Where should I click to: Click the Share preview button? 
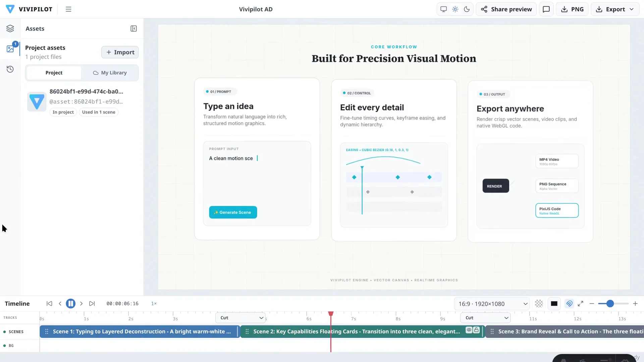pos(506,9)
